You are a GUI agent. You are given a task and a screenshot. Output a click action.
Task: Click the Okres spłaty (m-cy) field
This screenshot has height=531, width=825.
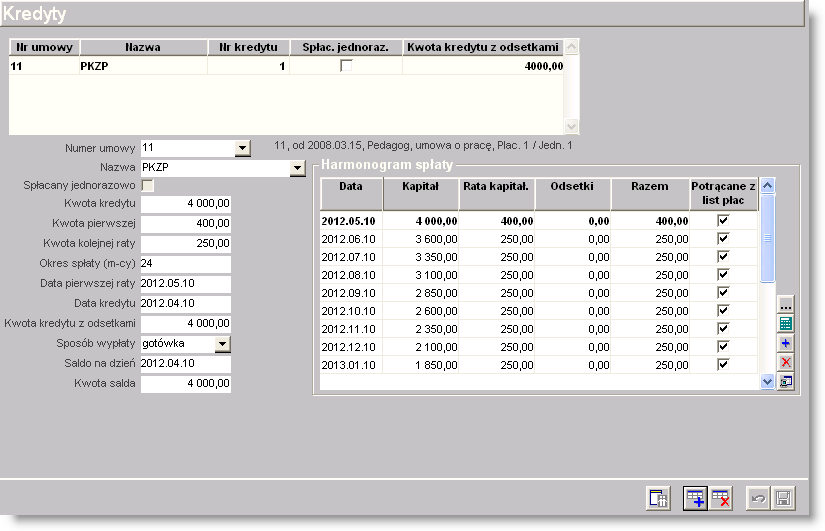point(186,264)
